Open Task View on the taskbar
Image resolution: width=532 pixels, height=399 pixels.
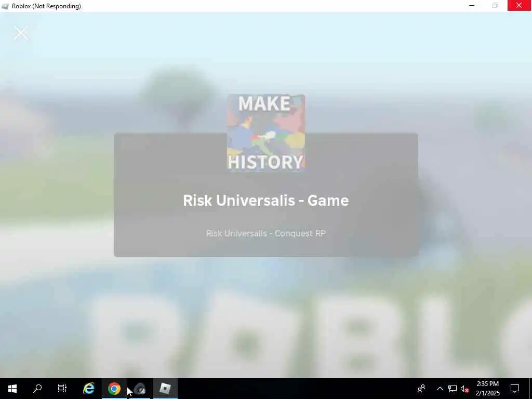click(x=62, y=389)
